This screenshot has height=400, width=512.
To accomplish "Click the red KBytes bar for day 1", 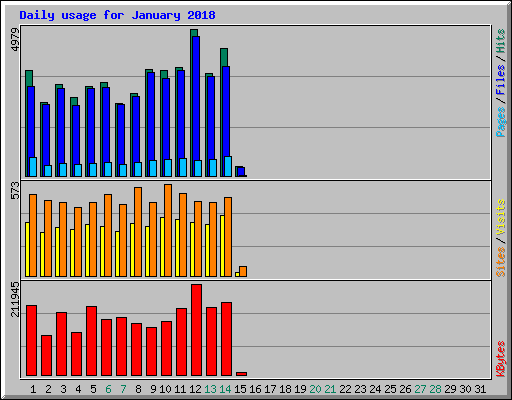I will (31, 341).
